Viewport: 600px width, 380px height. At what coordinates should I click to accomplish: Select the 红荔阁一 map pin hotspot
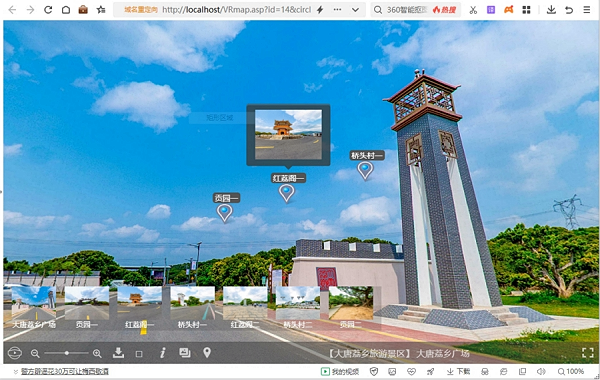point(287,192)
